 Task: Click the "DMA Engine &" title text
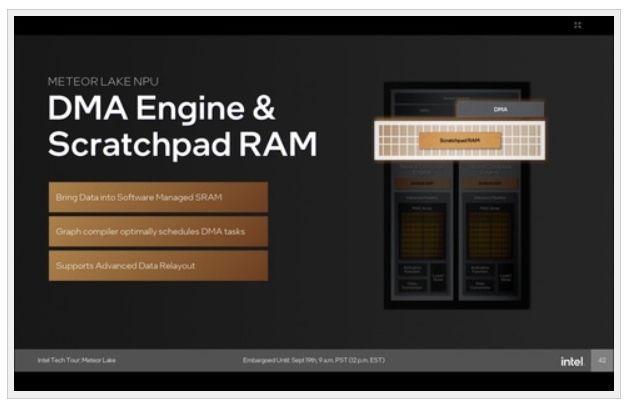[161, 108]
